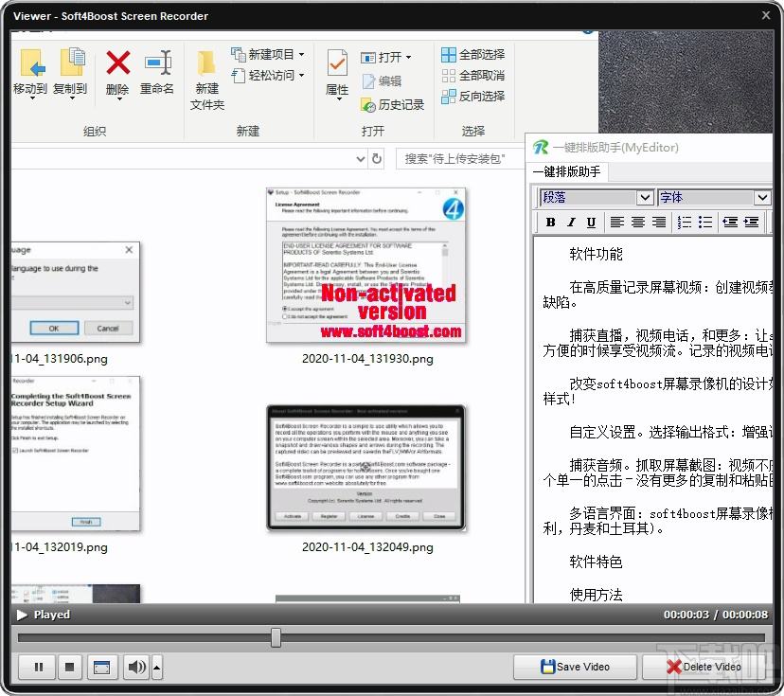Viewport: 784px width, 696px height.
Task: Click the fullscreen playback icon
Action: 102,667
